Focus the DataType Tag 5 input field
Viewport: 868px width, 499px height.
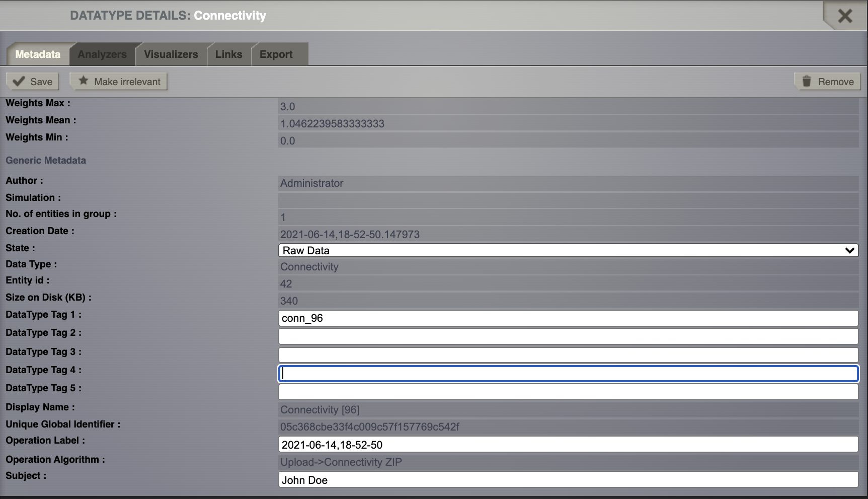(x=569, y=392)
